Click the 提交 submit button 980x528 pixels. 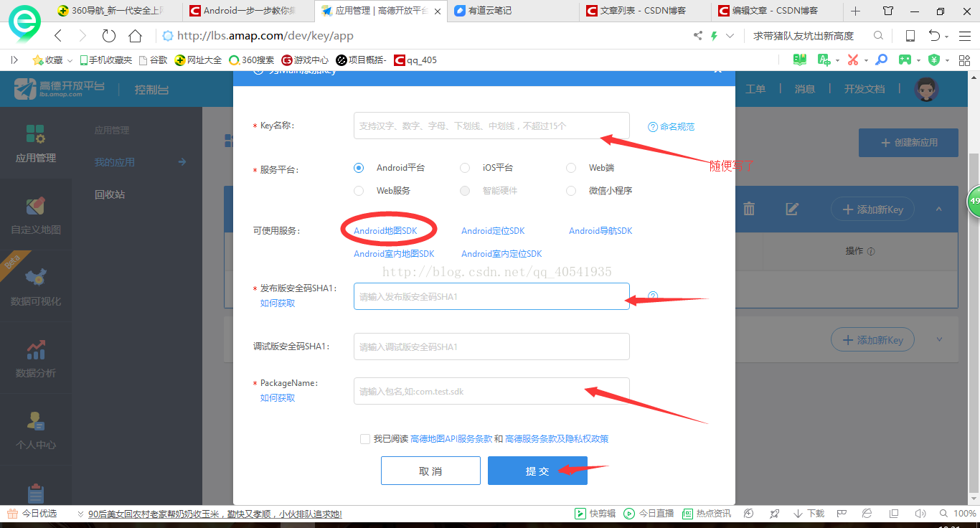537,471
